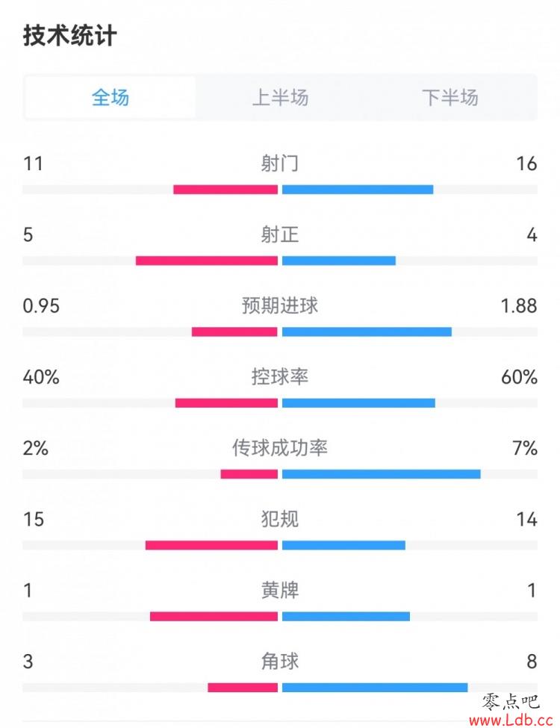This screenshot has height=728, width=560.
Task: Select the 全场 tab
Action: coord(110,98)
